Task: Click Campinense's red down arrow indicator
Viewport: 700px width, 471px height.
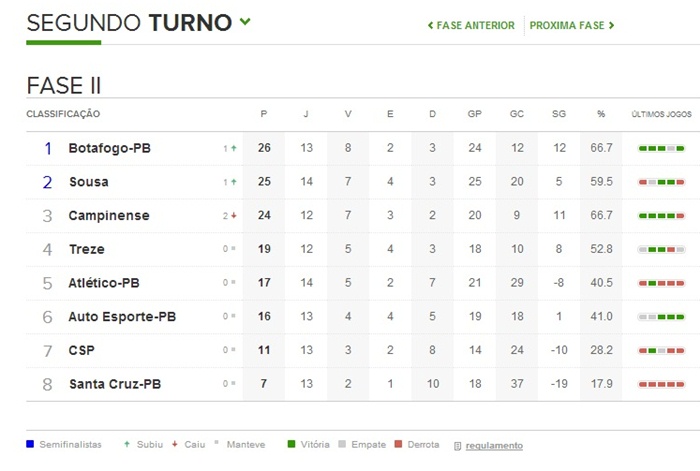Action: pyautogui.click(x=233, y=216)
